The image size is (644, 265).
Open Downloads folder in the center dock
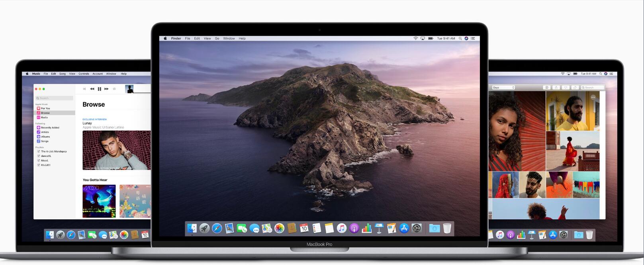click(435, 228)
